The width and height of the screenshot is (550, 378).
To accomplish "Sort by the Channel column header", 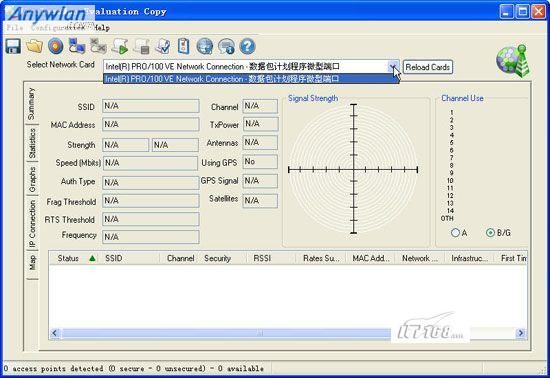I will tap(180, 258).
